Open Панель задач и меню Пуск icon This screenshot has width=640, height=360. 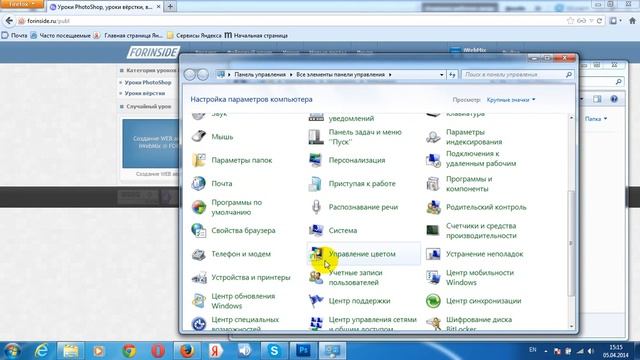[316, 137]
